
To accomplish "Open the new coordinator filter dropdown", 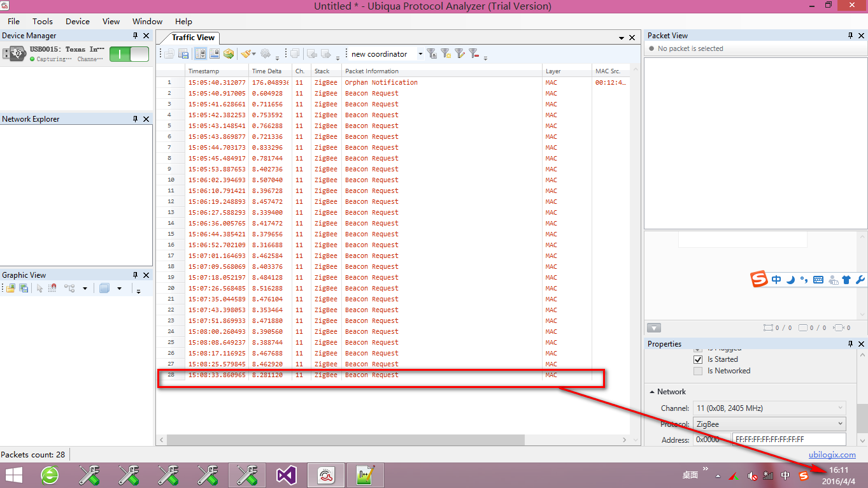I will [420, 54].
